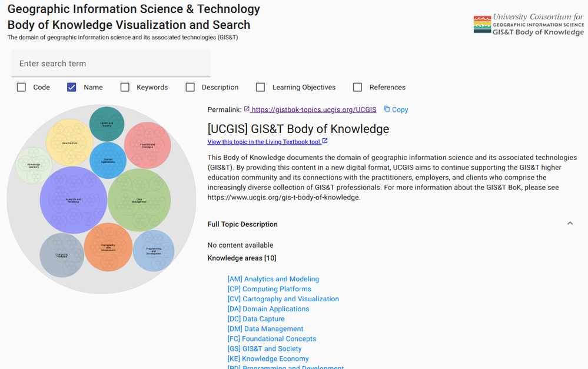Select the orange Cartography and Visualization circle
Screen dimensions: 588x369
(x=108, y=247)
